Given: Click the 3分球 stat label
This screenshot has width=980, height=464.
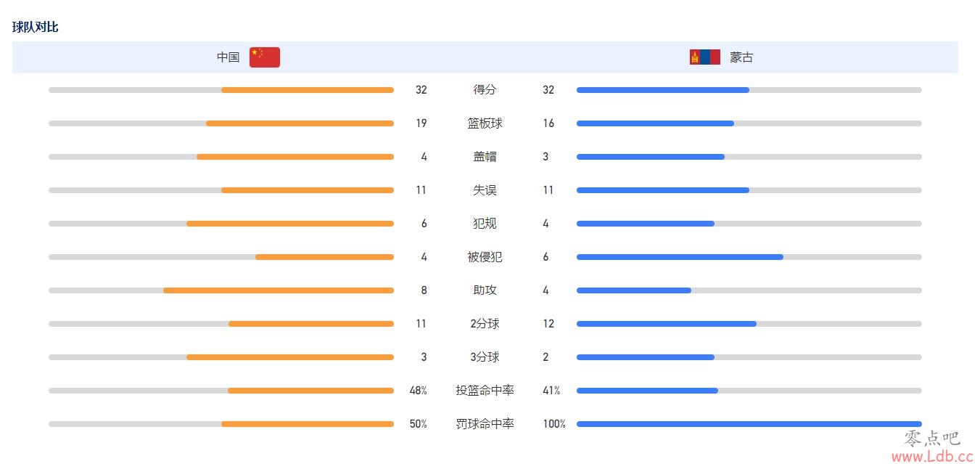Looking at the screenshot, I should [485, 357].
